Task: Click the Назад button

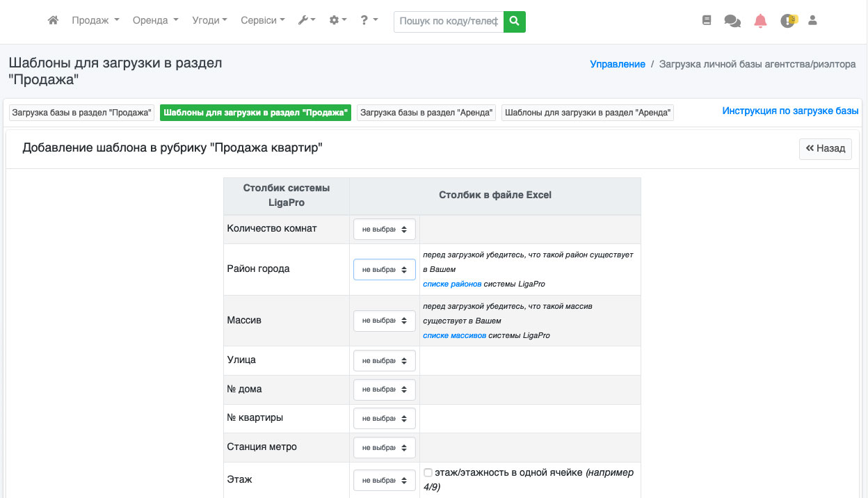Action: pos(826,149)
